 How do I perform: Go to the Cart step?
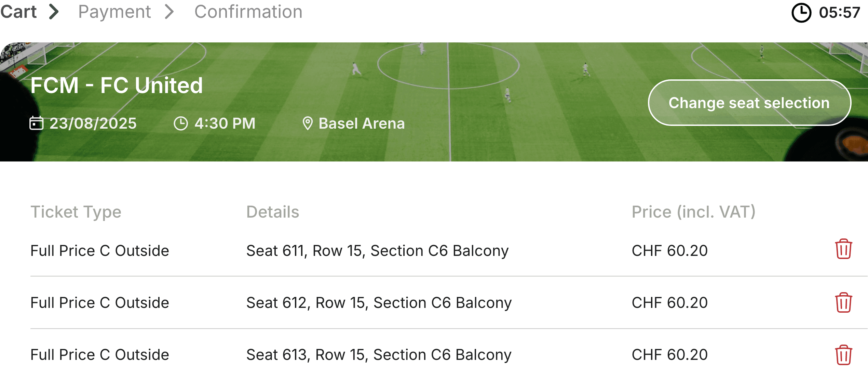click(x=18, y=12)
